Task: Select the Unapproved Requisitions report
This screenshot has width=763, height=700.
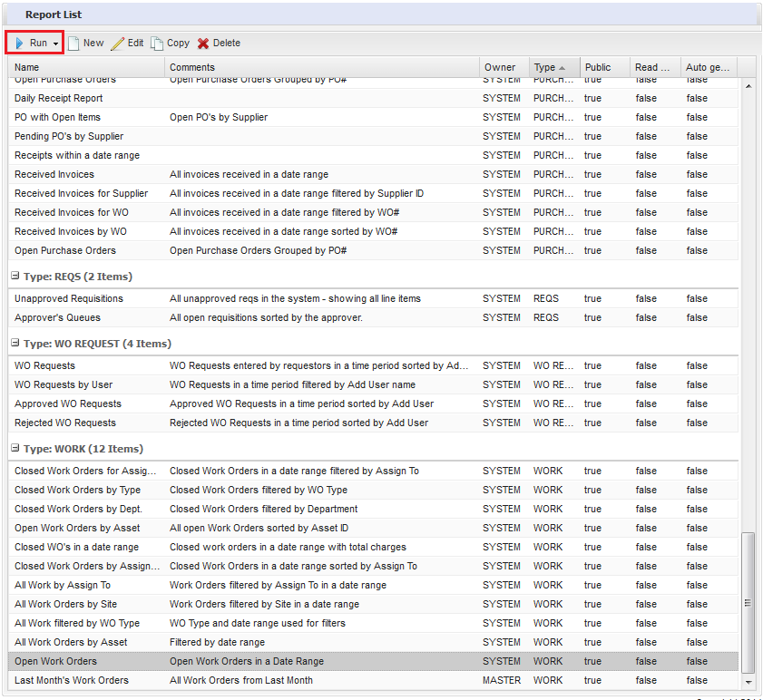Action: tap(373, 298)
